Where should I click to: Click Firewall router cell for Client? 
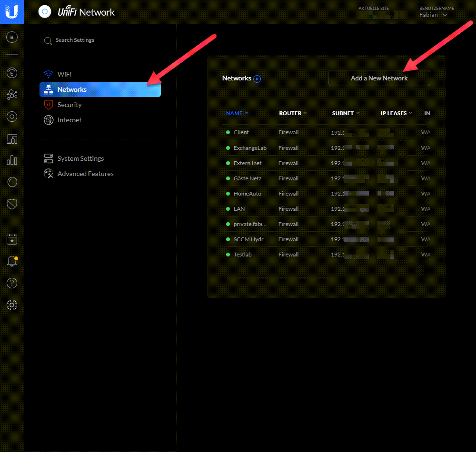(x=288, y=132)
